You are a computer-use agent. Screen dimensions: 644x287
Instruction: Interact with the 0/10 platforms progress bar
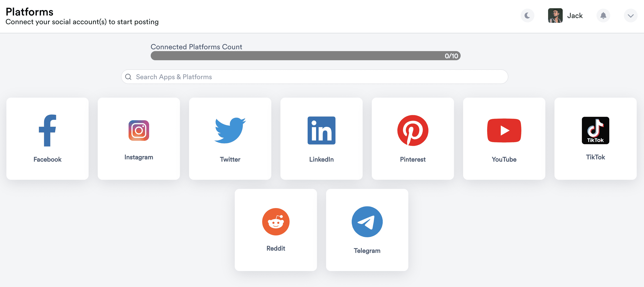pyautogui.click(x=306, y=55)
